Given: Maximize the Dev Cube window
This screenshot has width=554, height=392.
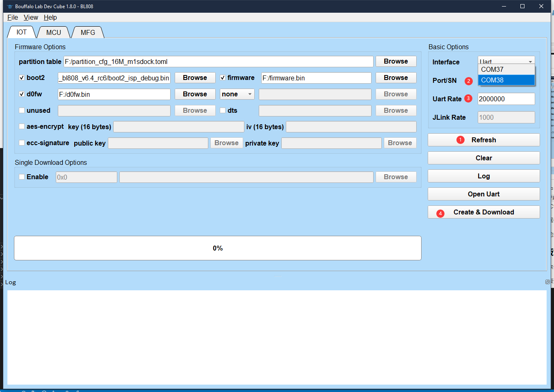Looking at the screenshot, I should (x=522, y=6).
